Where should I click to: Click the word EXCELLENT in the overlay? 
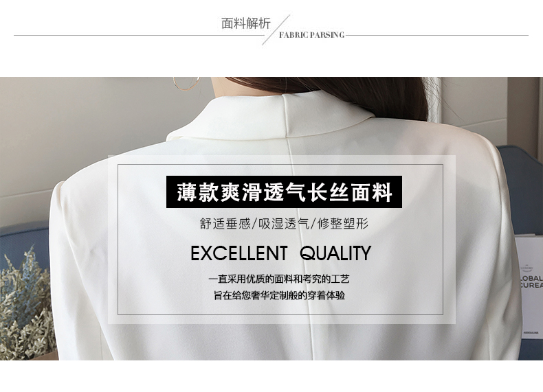[239, 253]
